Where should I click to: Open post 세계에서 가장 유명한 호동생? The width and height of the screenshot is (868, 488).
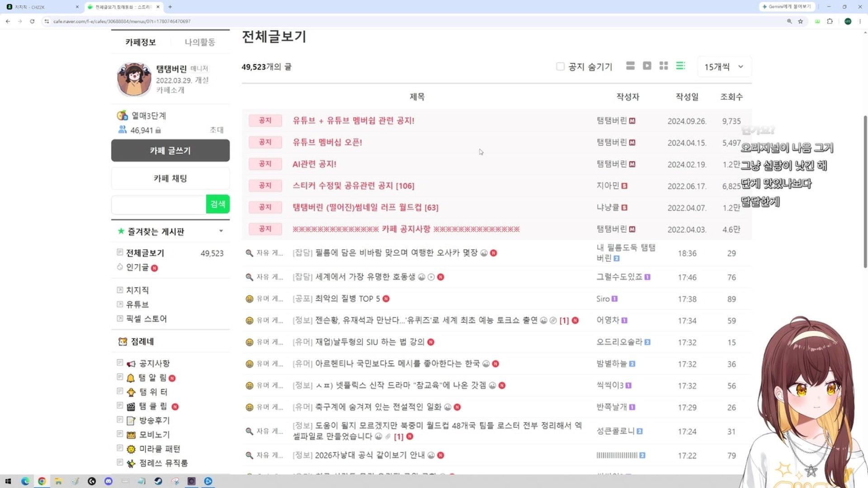tap(365, 277)
